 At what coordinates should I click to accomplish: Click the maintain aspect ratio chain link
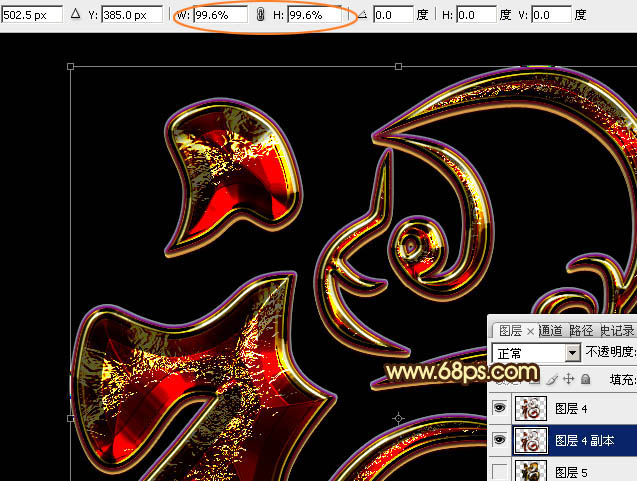pos(261,15)
